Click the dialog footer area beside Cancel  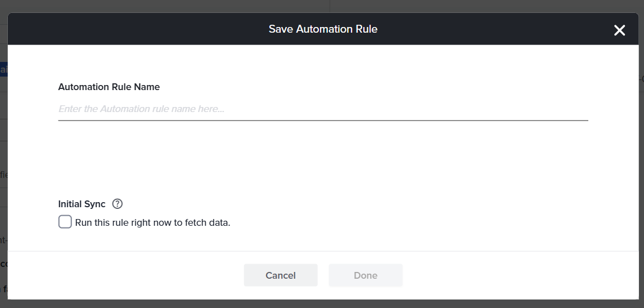[169, 275]
